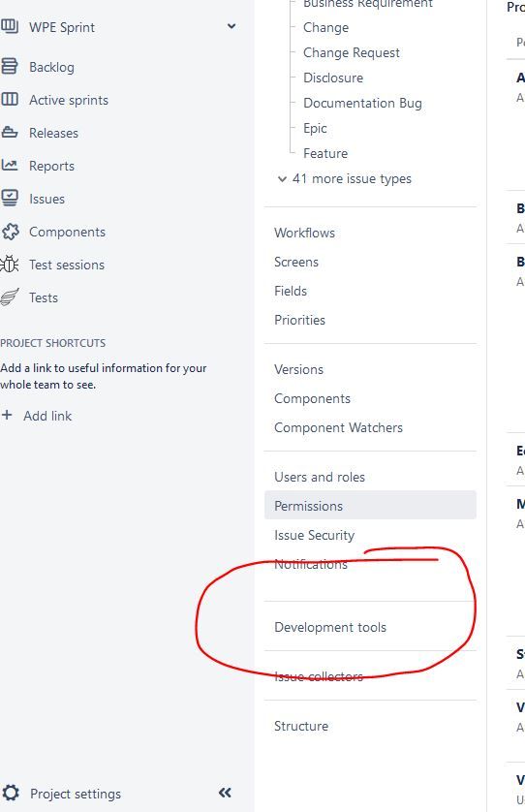
Task: Open Reports from the sidebar
Action: pos(51,167)
